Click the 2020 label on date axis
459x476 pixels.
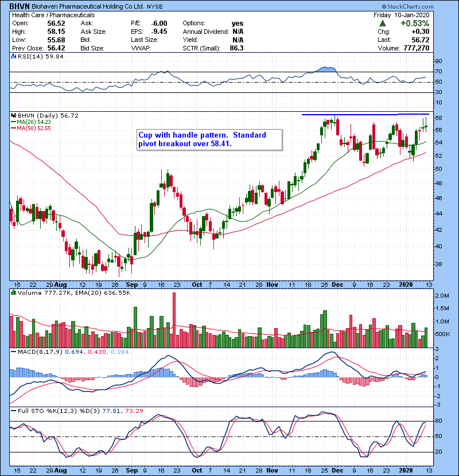407,284
